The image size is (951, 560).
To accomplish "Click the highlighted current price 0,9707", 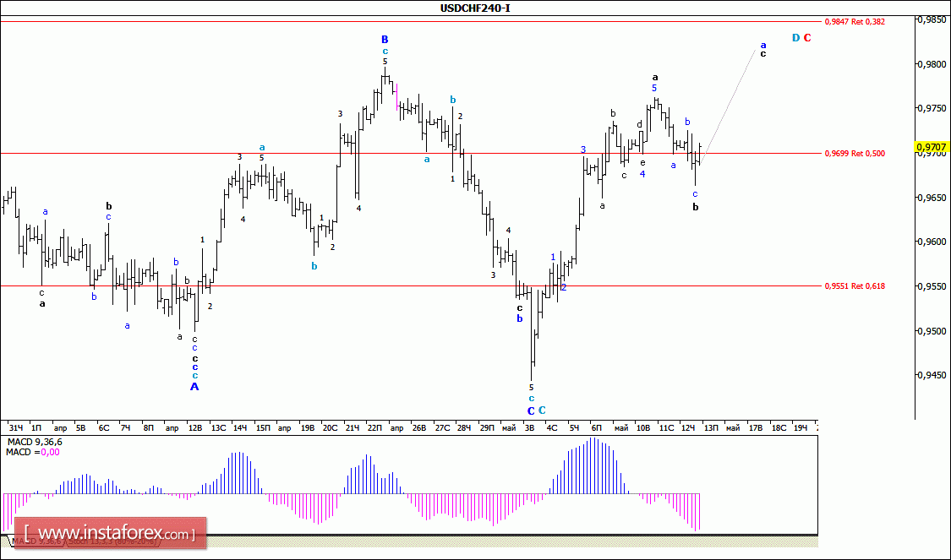I will 932,147.
